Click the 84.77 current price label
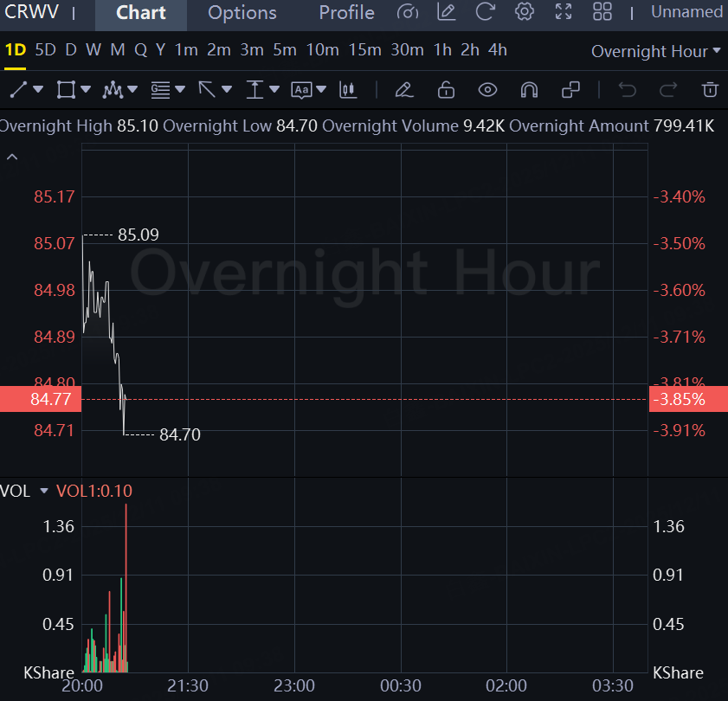This screenshot has width=728, height=701. pyautogui.click(x=40, y=399)
